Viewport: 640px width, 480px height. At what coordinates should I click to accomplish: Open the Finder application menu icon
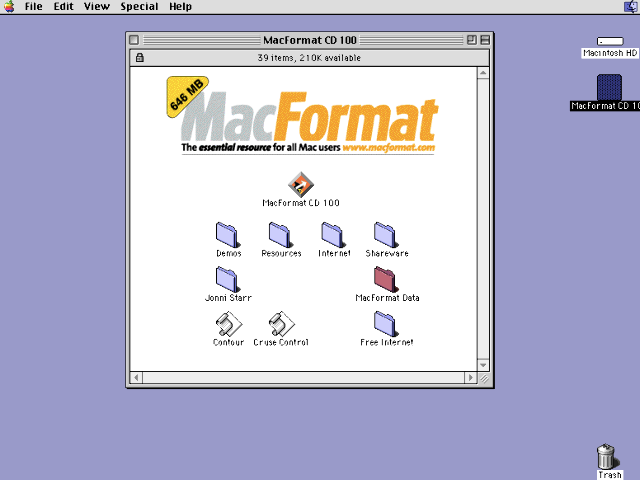(x=631, y=7)
